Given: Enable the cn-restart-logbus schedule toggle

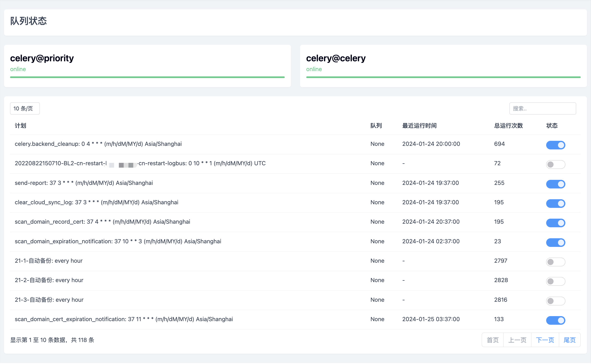Looking at the screenshot, I should click(x=555, y=165).
